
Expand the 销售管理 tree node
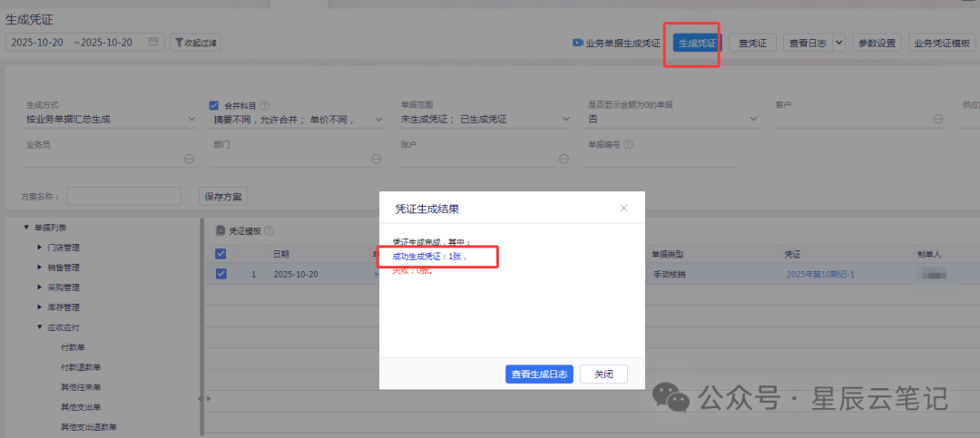coord(40,268)
